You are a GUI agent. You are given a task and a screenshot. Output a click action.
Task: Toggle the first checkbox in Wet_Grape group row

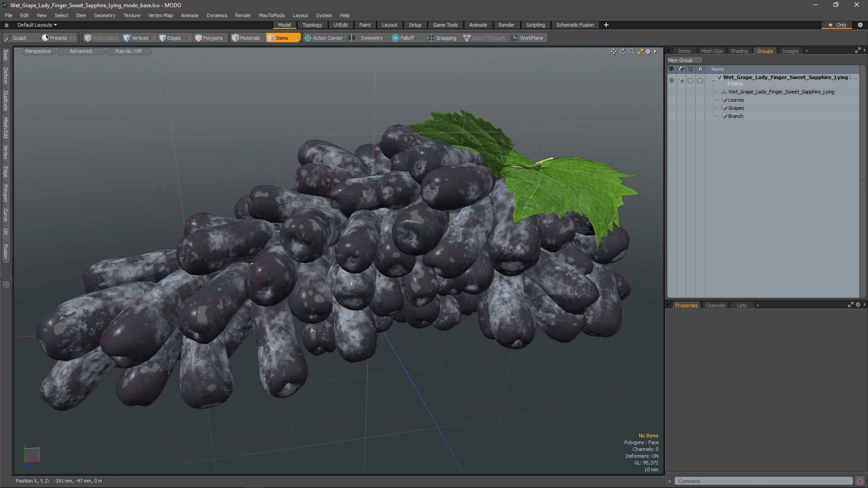[690, 80]
